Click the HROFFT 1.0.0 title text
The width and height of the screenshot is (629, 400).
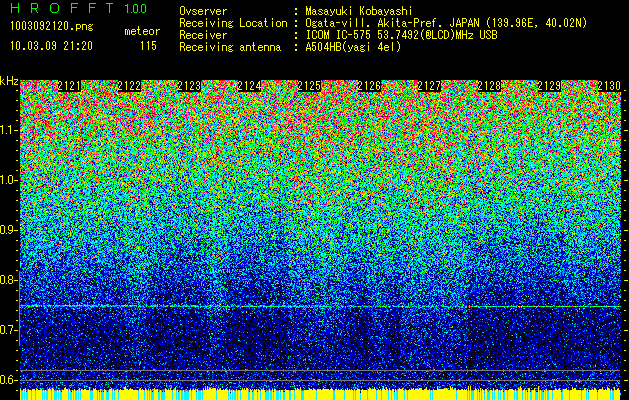[79, 8]
